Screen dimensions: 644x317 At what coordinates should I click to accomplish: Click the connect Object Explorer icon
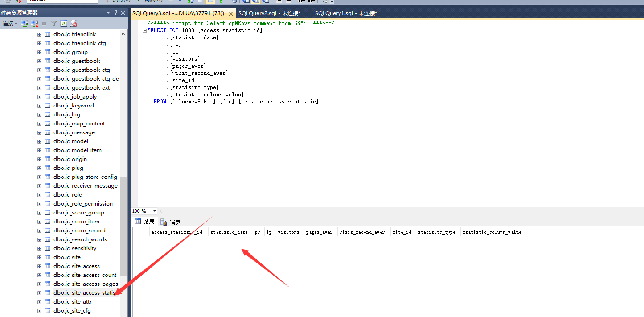click(x=25, y=23)
